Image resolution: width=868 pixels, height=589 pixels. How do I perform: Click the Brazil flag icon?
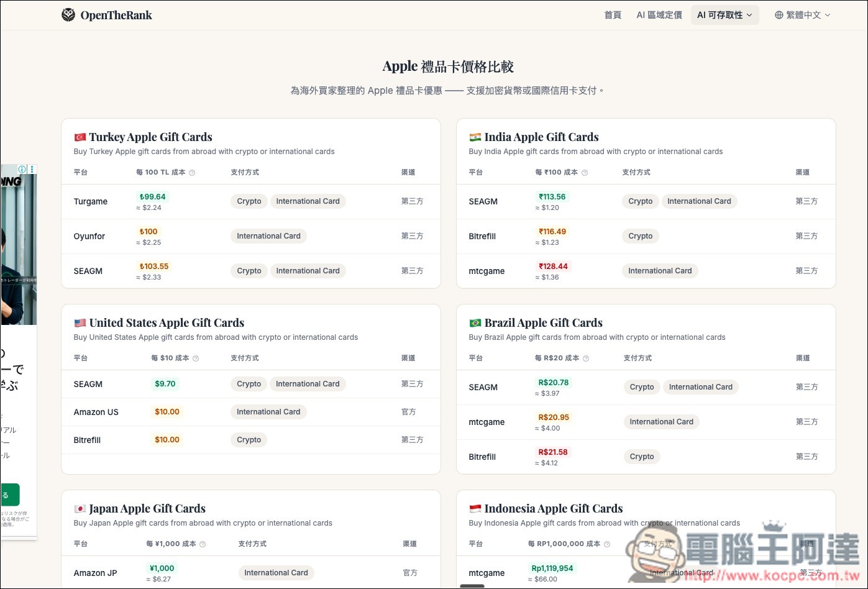tap(475, 323)
